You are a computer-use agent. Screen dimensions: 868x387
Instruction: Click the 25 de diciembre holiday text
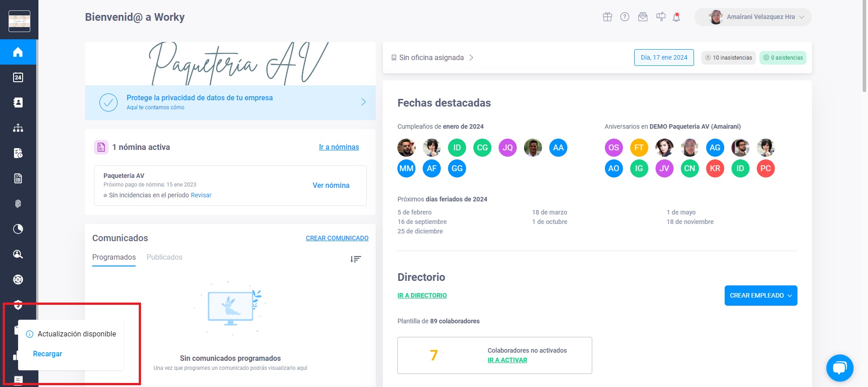click(420, 231)
